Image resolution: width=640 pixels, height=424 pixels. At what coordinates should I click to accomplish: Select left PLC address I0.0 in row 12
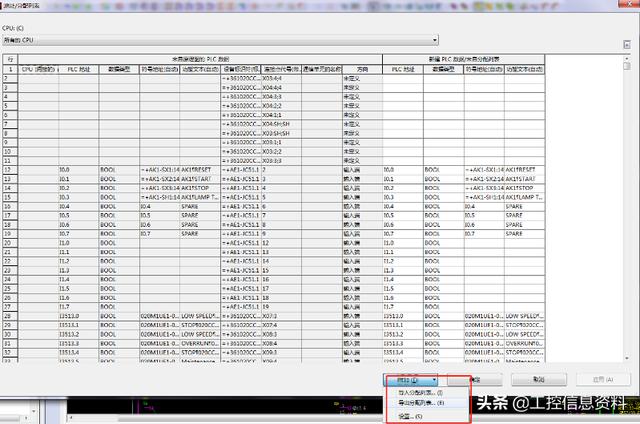click(79, 170)
